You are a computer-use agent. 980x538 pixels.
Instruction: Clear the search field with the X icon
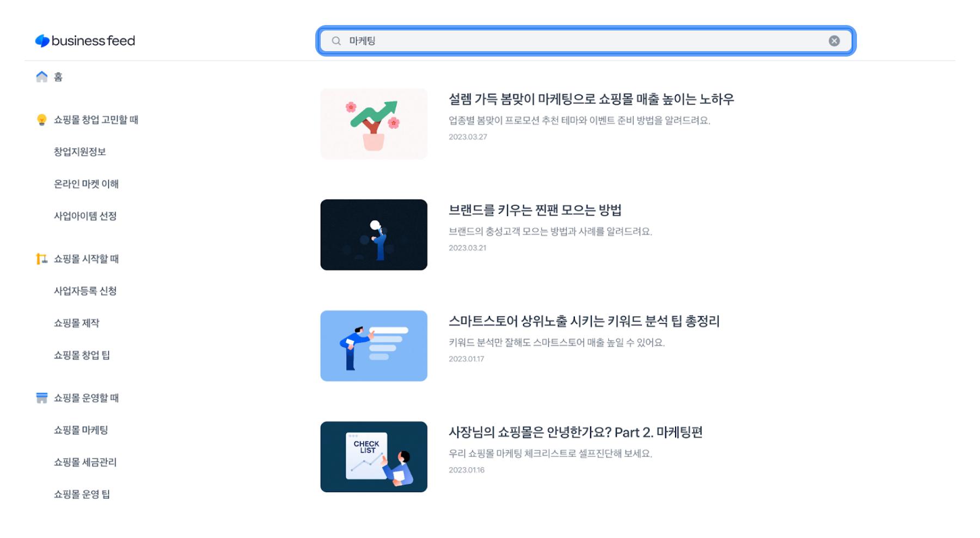(x=834, y=41)
